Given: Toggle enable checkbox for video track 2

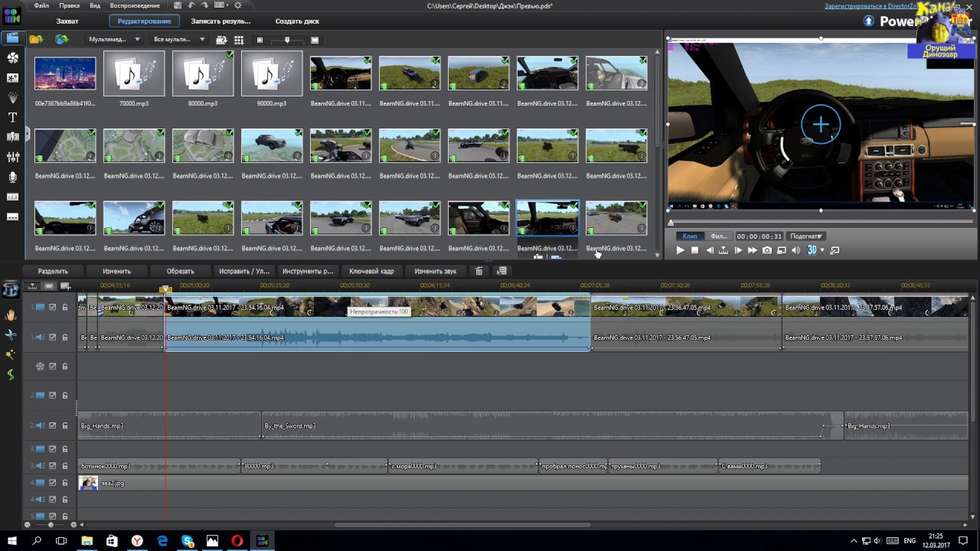Looking at the screenshot, I should click(x=53, y=396).
